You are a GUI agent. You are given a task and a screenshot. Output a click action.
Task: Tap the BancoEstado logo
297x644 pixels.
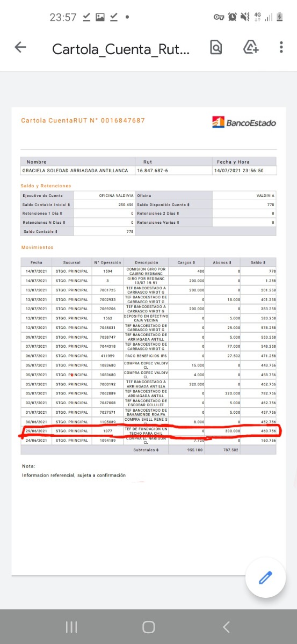pos(244,122)
